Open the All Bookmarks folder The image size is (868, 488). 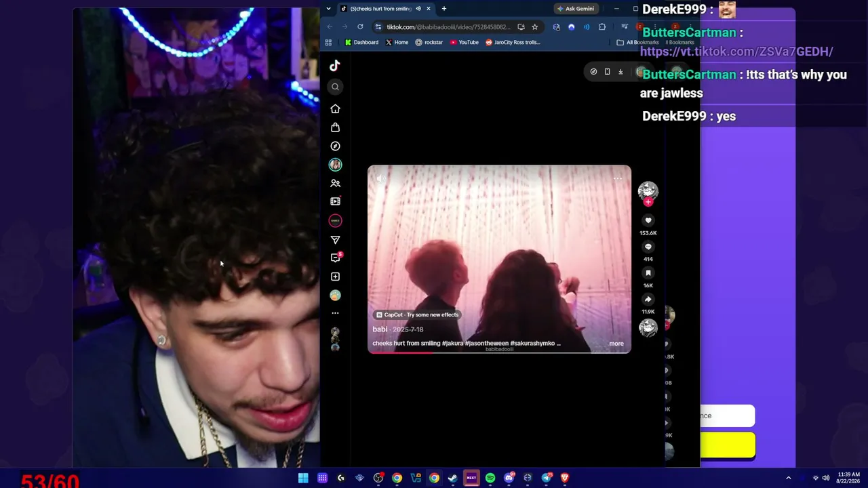pos(637,42)
